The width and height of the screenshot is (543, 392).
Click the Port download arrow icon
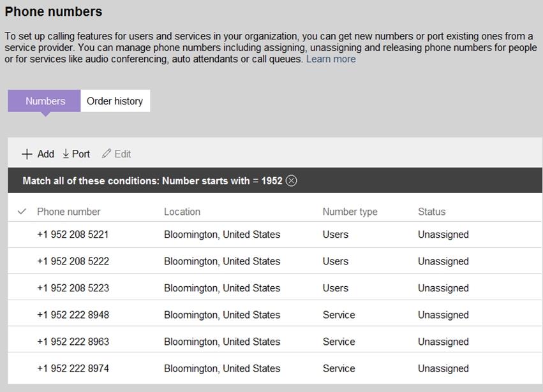pos(66,154)
